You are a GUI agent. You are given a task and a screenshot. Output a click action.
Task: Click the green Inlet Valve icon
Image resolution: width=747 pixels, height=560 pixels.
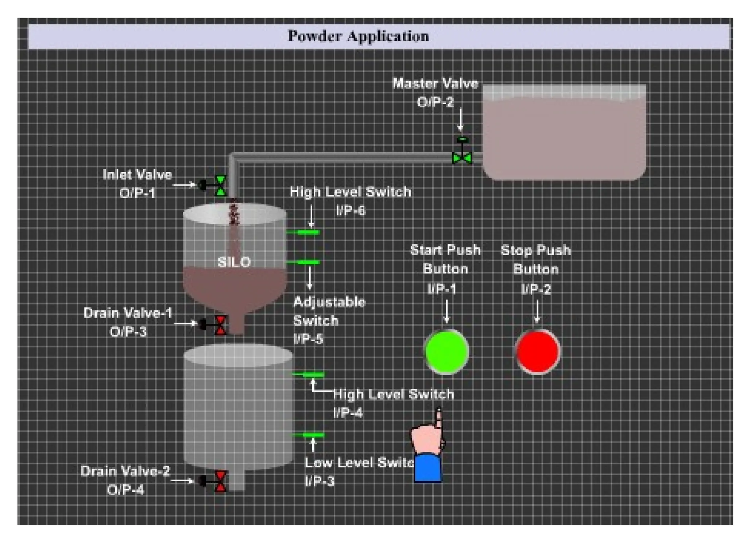220,186
